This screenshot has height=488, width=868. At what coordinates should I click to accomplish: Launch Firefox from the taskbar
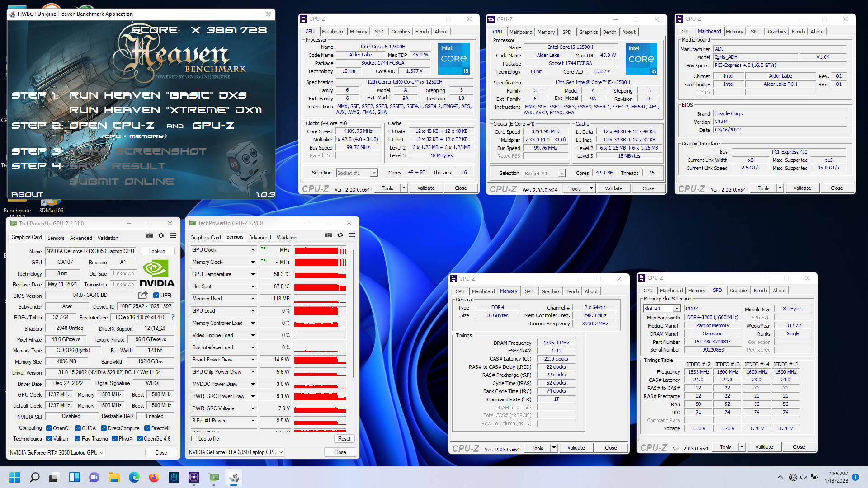pos(154,477)
